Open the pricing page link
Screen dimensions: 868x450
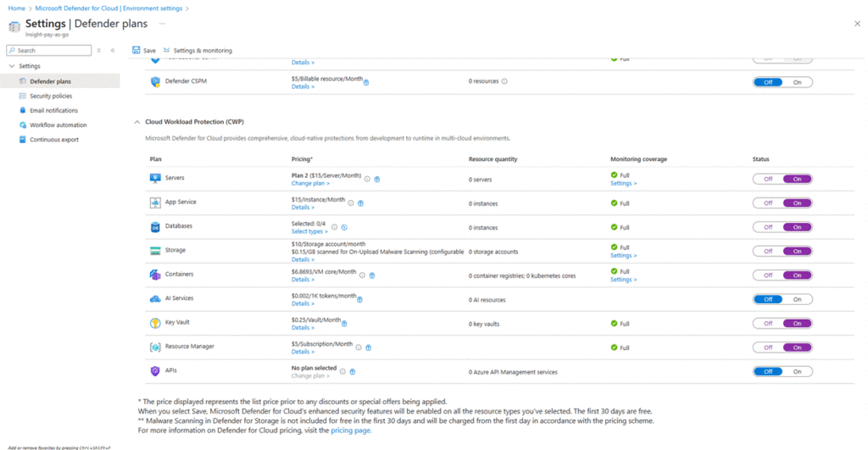[x=351, y=431]
